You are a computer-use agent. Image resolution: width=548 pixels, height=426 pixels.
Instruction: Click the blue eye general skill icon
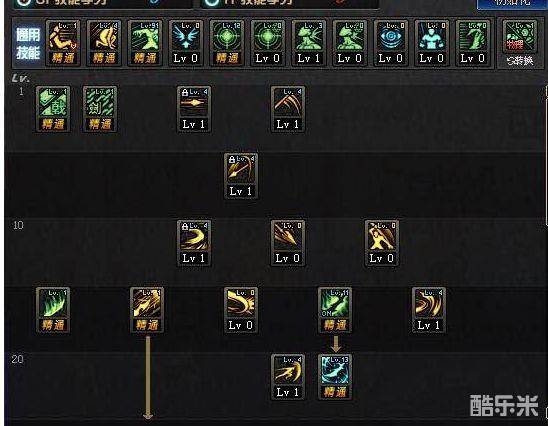pos(390,43)
